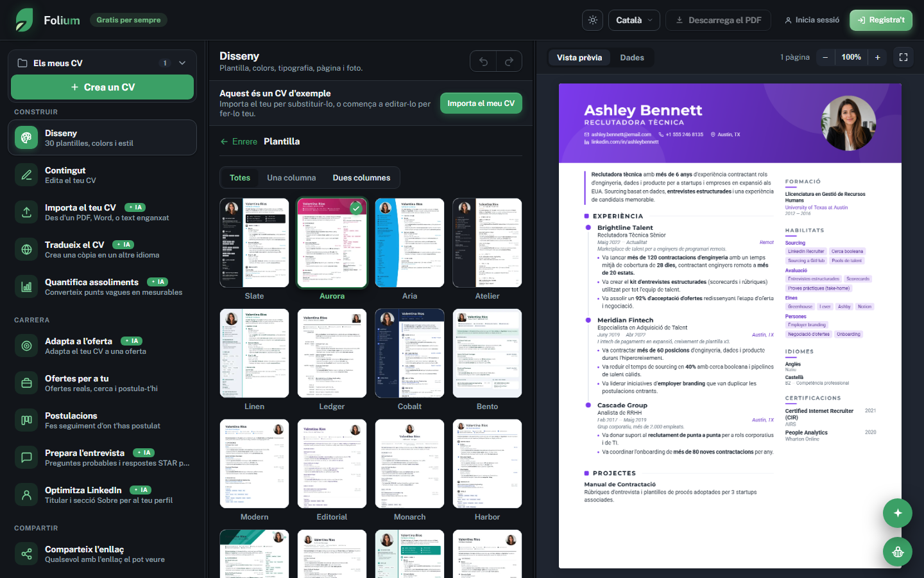Click the green sparkle floating button
This screenshot has height=578, width=924.
click(898, 513)
